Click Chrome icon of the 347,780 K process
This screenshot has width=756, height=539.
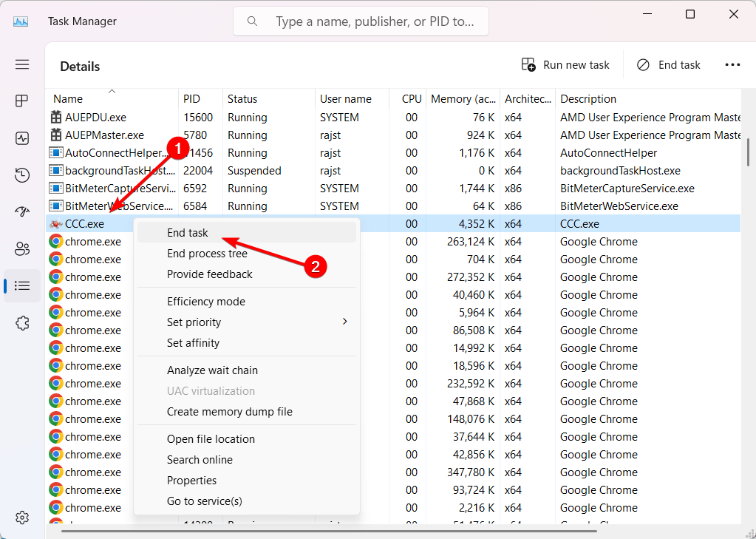point(56,472)
